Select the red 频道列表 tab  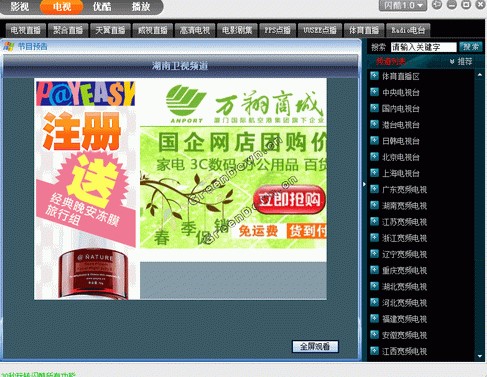[x=391, y=62]
